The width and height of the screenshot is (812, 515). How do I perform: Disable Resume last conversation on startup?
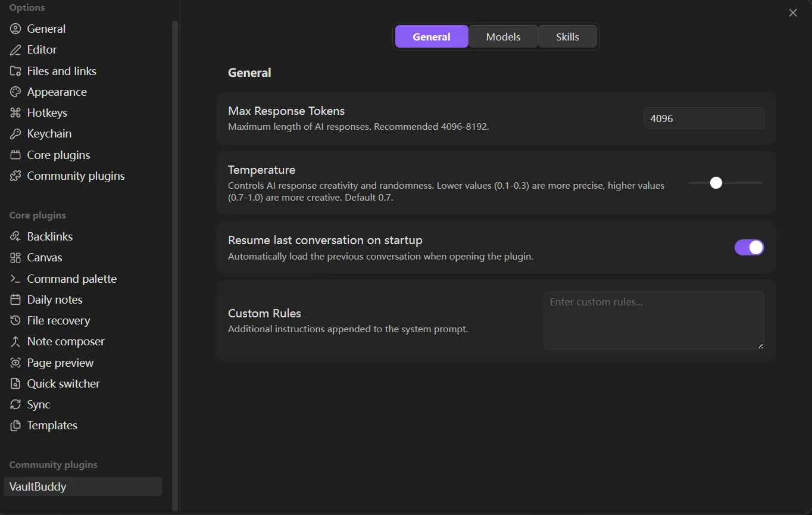749,247
